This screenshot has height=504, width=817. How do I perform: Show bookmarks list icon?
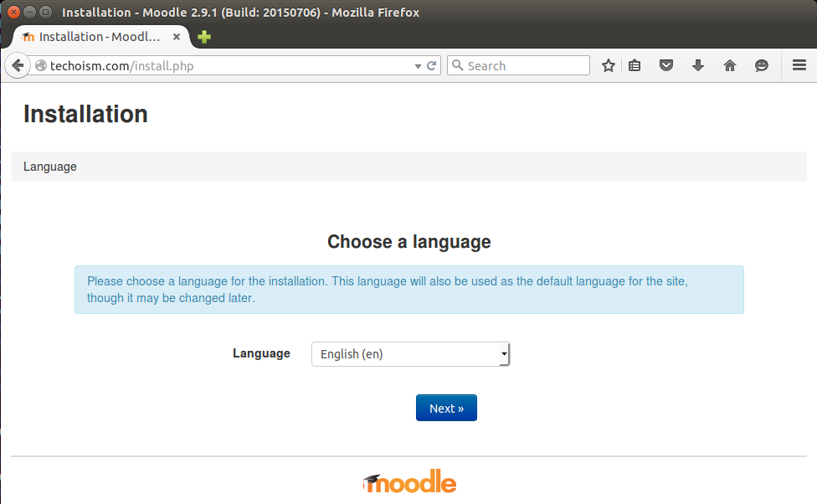(x=635, y=65)
